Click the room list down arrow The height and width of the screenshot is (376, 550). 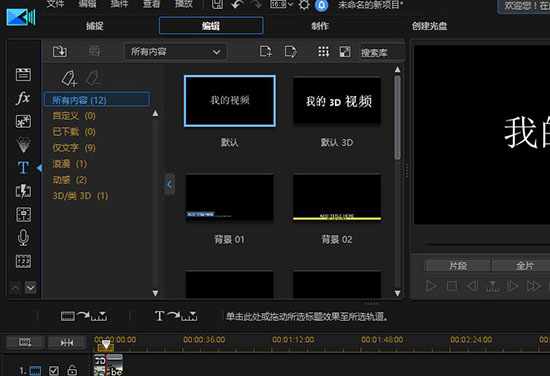(31, 288)
